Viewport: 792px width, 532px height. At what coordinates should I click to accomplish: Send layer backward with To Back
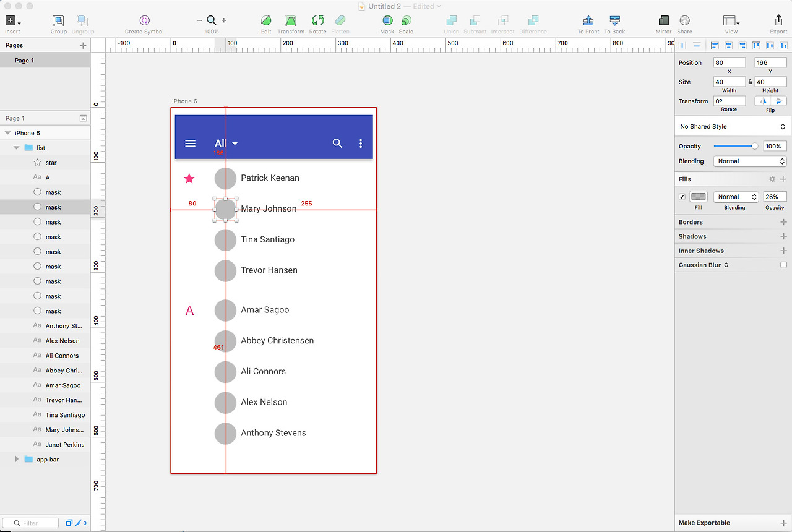tap(614, 20)
